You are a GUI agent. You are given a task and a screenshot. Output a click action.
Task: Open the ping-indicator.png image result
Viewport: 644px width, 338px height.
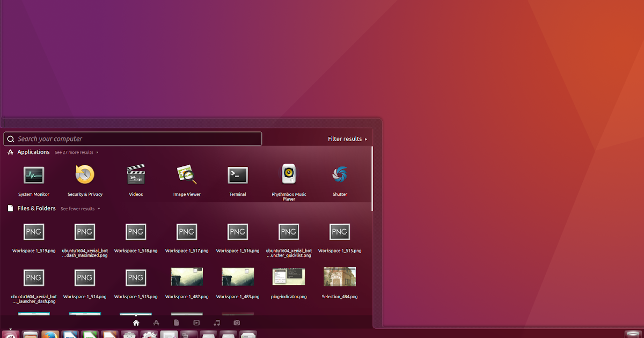coord(288,277)
